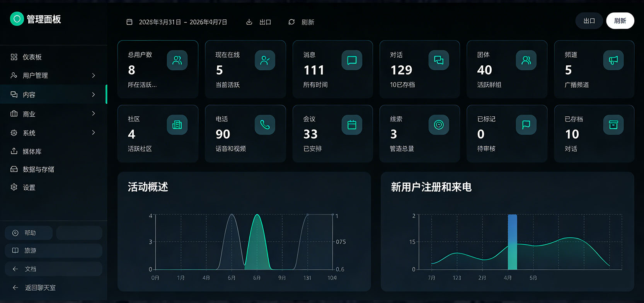Click the 待审核 caption on 已标记 card
Image resolution: width=644 pixels, height=303 pixels.
(x=486, y=149)
